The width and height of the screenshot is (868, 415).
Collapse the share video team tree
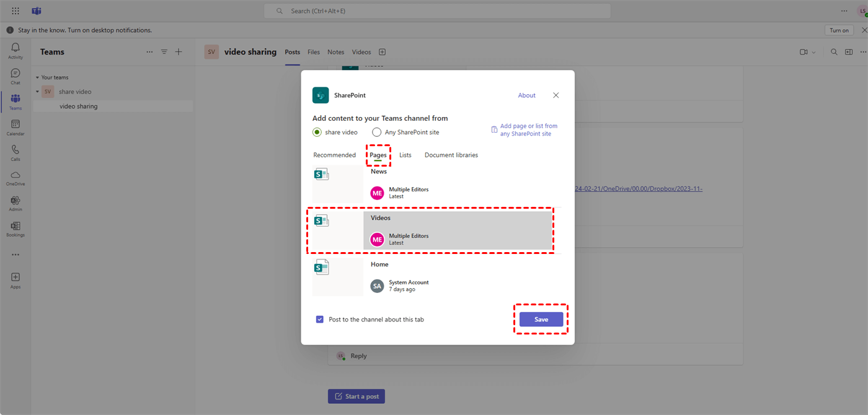[x=37, y=92]
